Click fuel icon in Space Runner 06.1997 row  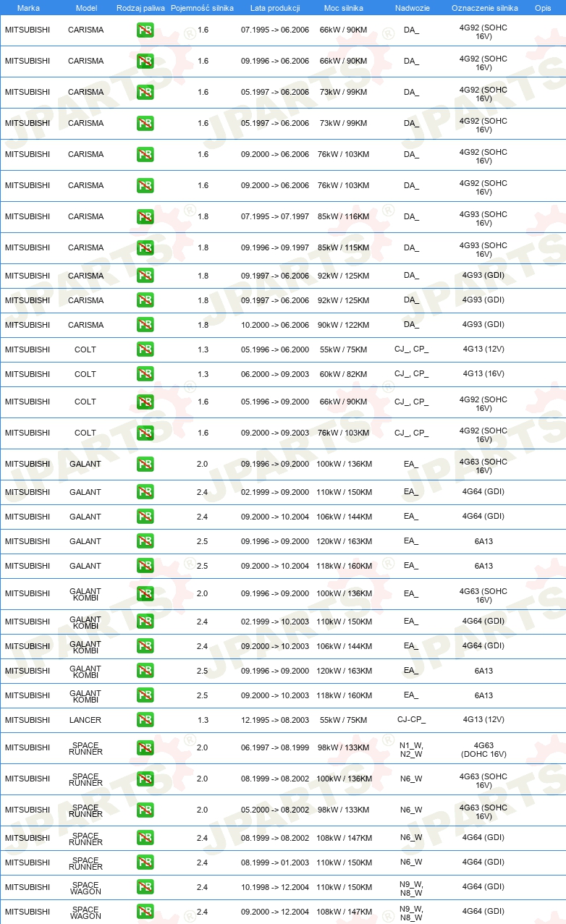coord(145,748)
